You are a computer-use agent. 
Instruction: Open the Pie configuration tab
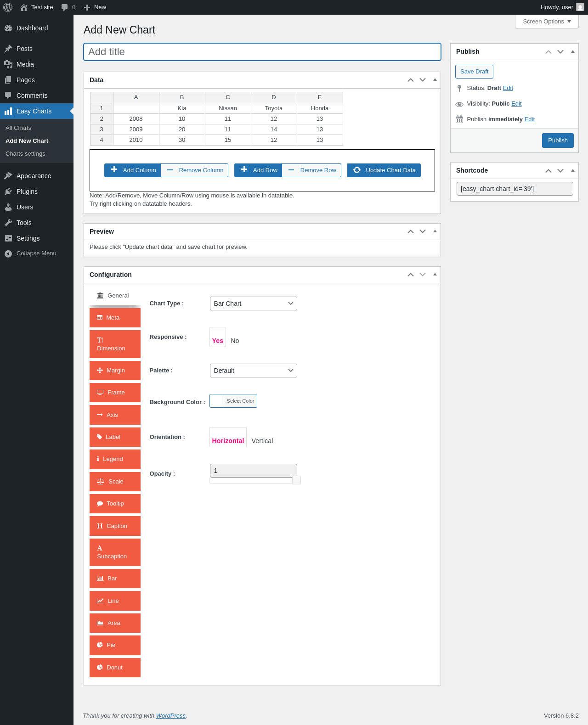click(x=115, y=645)
